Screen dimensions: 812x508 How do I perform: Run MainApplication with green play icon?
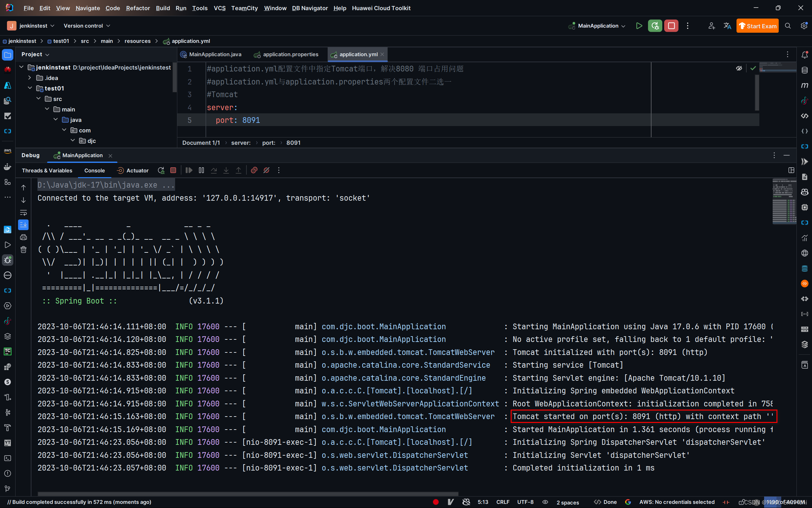[x=639, y=26]
